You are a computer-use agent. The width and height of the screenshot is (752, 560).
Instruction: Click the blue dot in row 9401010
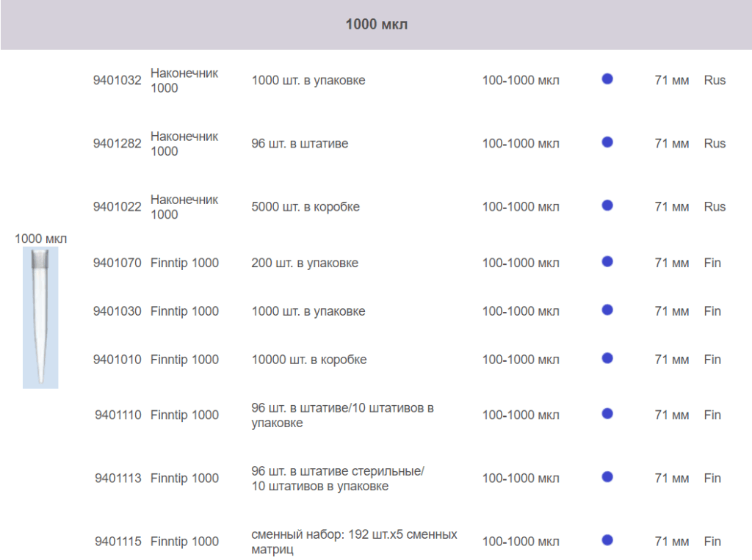[x=607, y=358]
